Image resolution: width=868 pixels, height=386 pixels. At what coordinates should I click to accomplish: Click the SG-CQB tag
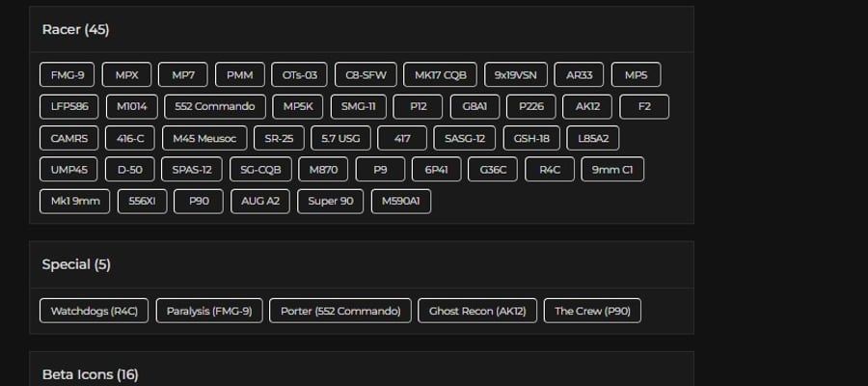[260, 170]
